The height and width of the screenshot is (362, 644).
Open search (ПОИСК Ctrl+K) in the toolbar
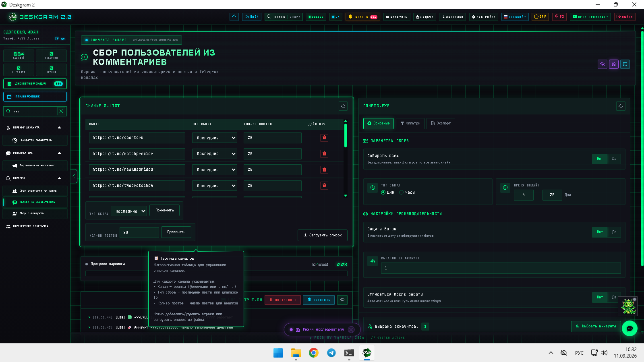pyautogui.click(x=284, y=17)
